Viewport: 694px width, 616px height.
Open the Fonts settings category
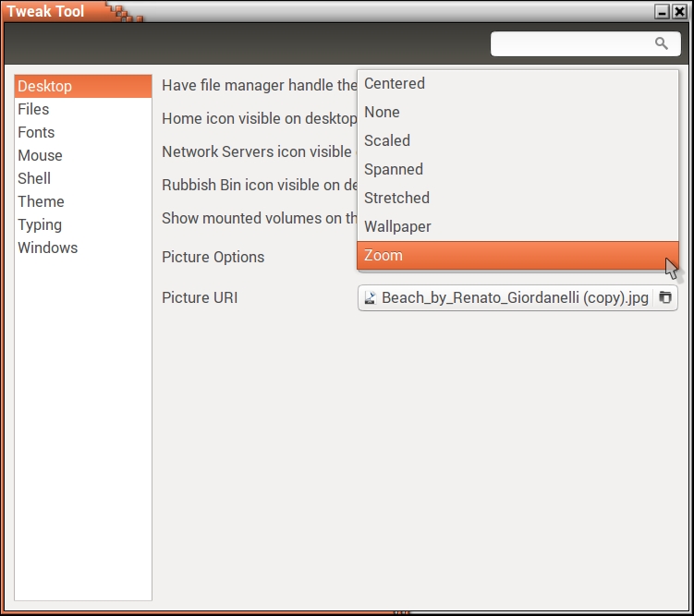click(x=37, y=132)
